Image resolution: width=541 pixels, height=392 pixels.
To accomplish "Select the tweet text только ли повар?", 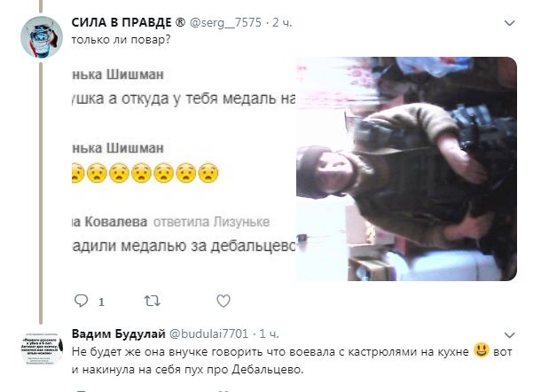I will [x=121, y=40].
